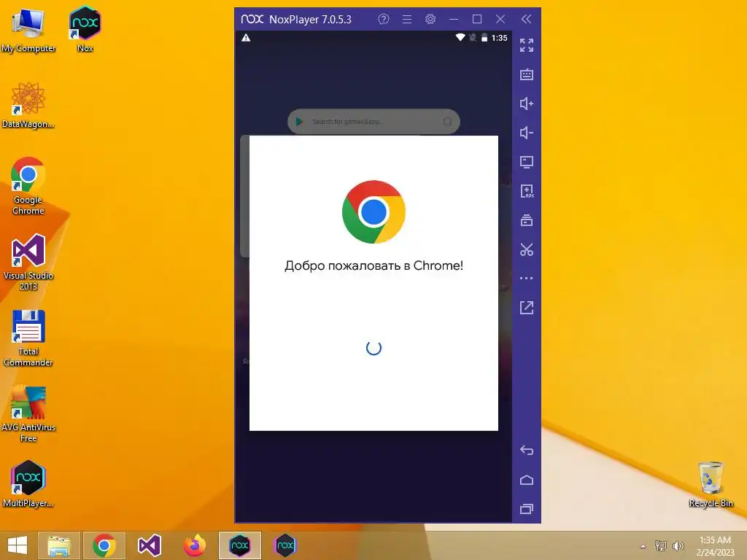Open NoxPlayer system settings gear

[x=430, y=19]
